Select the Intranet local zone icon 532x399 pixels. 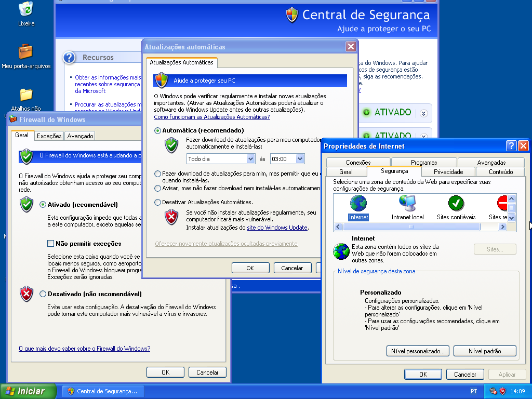[407, 203]
